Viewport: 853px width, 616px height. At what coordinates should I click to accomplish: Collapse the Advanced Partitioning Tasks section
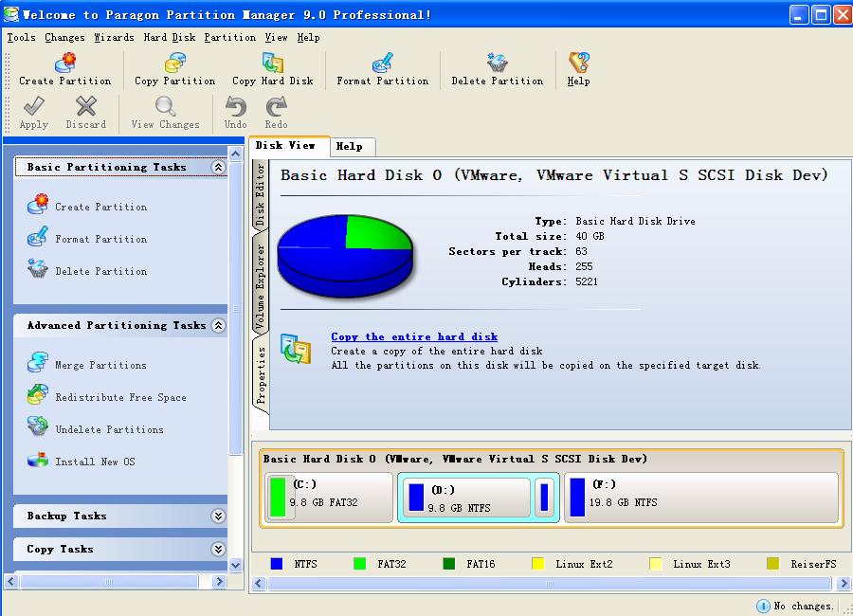tap(219, 325)
